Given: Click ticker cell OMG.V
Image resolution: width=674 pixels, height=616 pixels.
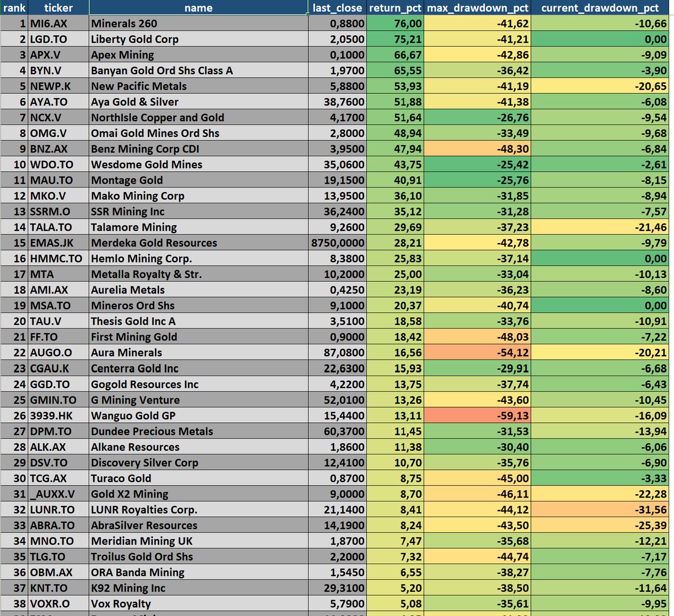Looking at the screenshot, I should pos(58,133).
